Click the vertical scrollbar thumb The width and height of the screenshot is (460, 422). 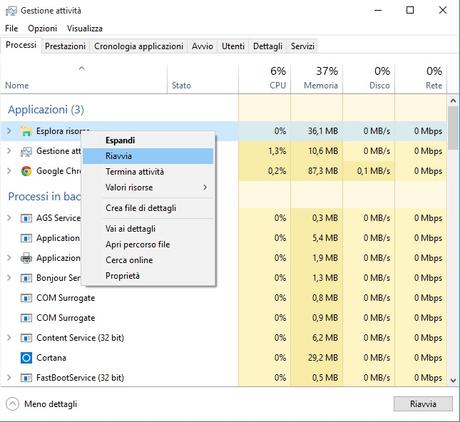coord(453,128)
